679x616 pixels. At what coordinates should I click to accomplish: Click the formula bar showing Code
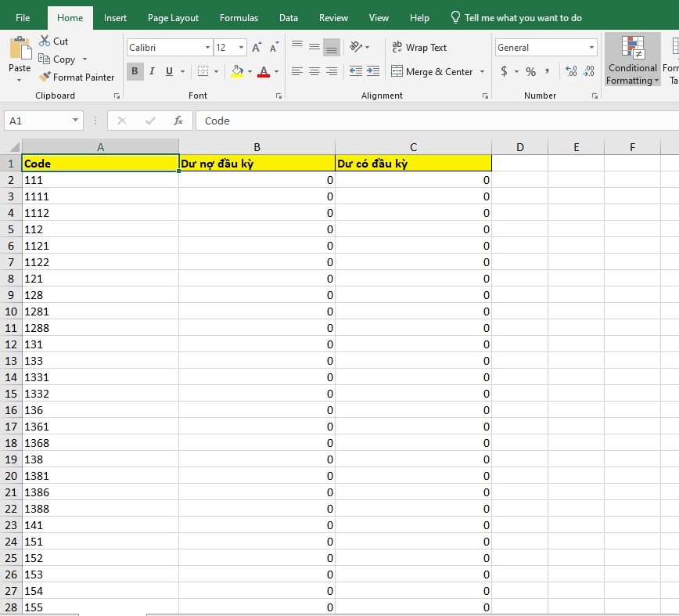(437, 121)
